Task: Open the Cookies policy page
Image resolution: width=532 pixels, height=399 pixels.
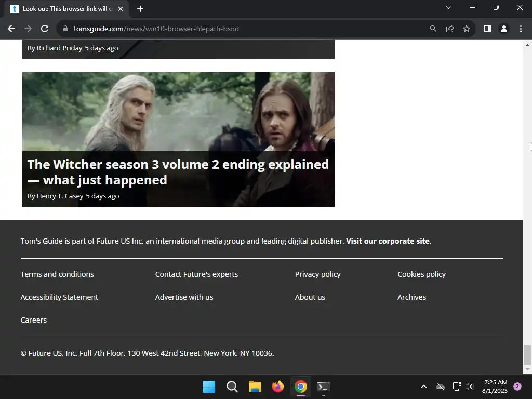Action: 421,274
